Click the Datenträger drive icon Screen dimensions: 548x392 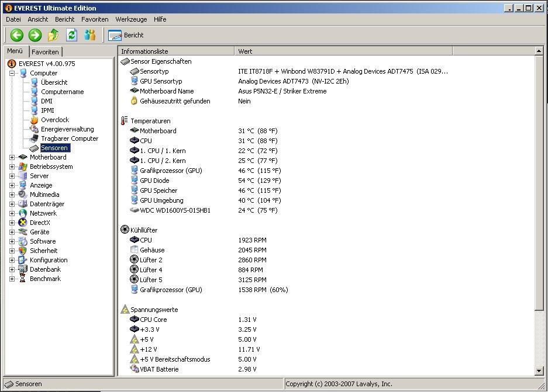[x=23, y=204]
